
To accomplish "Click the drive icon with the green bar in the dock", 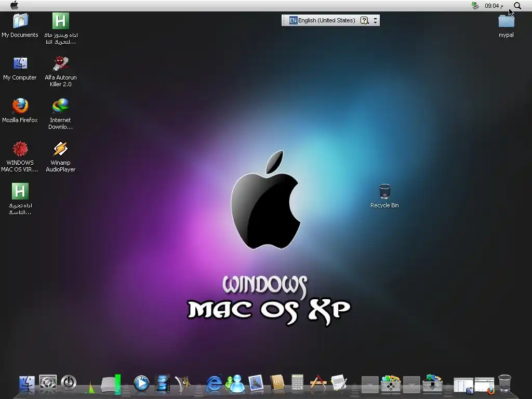I will [111, 385].
